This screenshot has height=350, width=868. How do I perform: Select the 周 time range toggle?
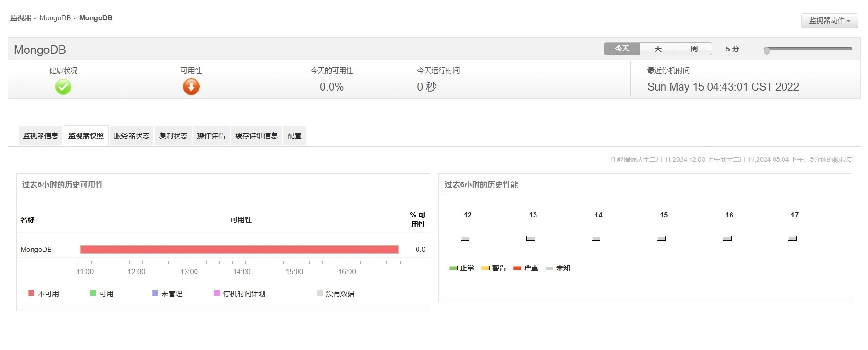click(x=694, y=49)
